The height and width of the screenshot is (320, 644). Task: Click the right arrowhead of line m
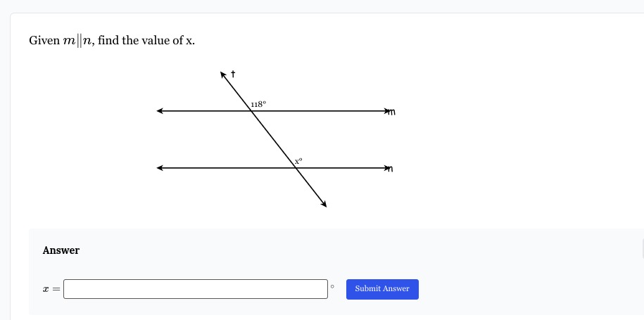click(386, 111)
